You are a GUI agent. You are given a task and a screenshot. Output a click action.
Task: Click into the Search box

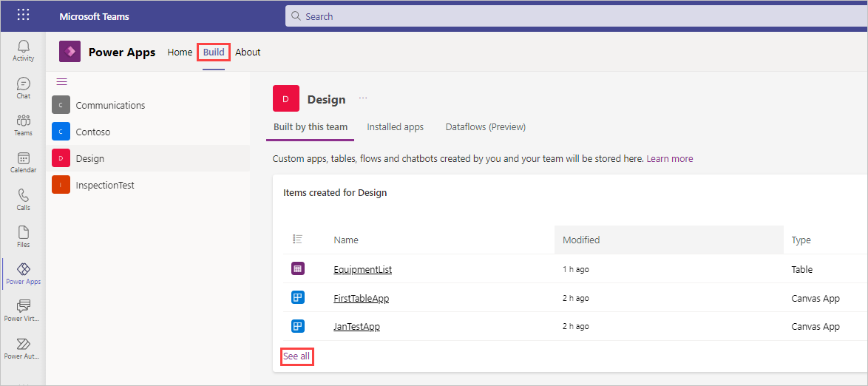(x=576, y=16)
